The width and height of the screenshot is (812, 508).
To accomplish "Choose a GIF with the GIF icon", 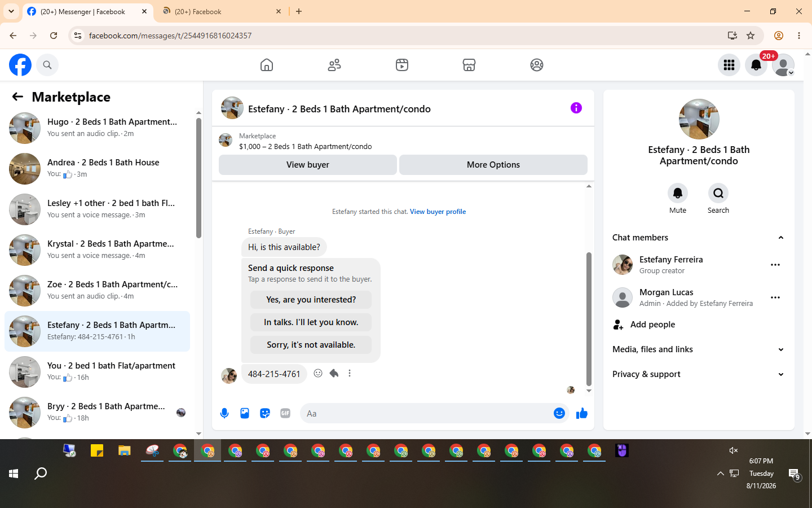I will pyautogui.click(x=285, y=413).
